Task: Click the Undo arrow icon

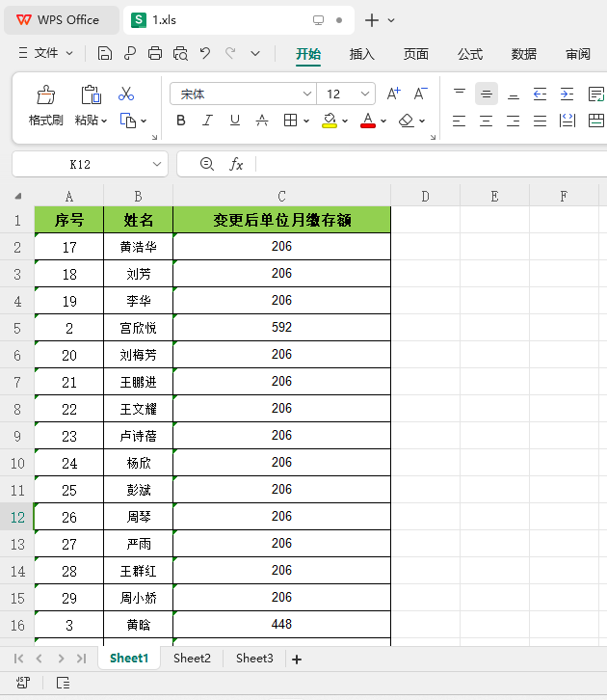Action: [204, 54]
